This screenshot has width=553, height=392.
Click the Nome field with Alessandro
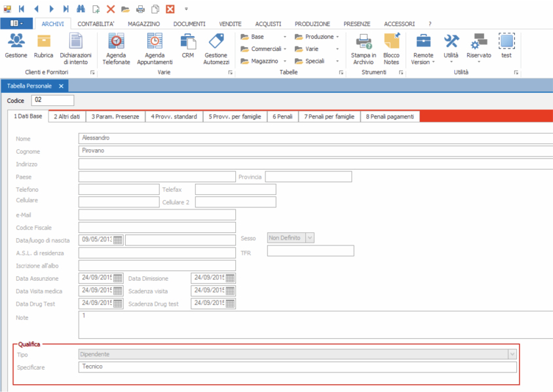coord(316,138)
